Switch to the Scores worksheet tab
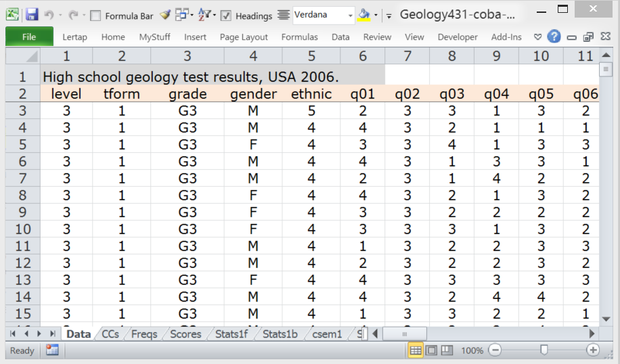 pos(185,334)
